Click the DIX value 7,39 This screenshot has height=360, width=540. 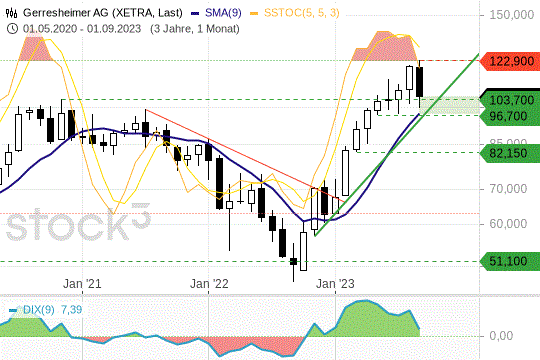click(x=72, y=310)
